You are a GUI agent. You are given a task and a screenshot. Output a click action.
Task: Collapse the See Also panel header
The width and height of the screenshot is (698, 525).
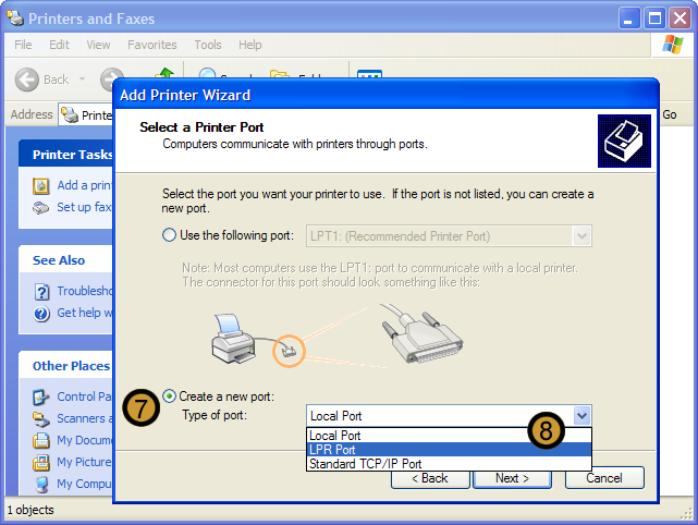[x=65, y=260]
